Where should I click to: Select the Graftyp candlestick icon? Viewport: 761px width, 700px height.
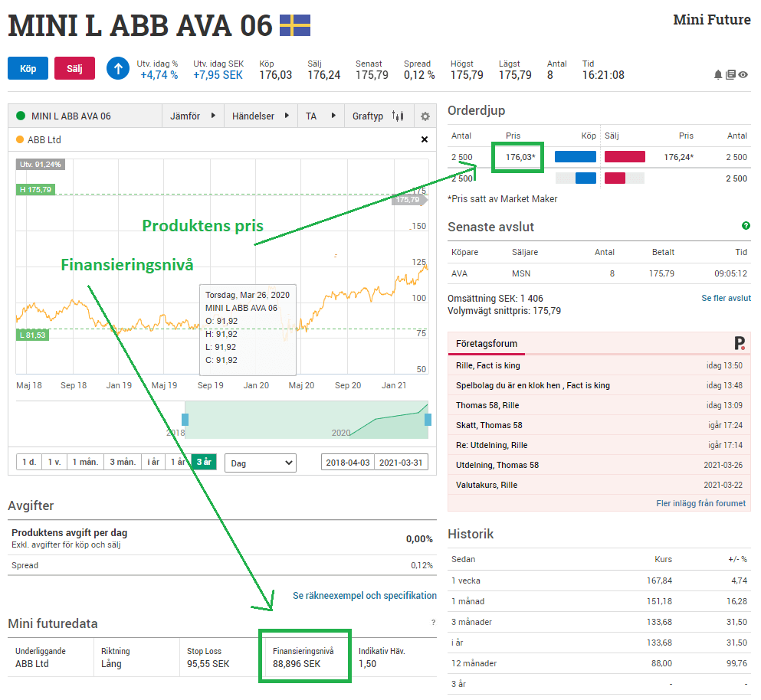click(398, 116)
